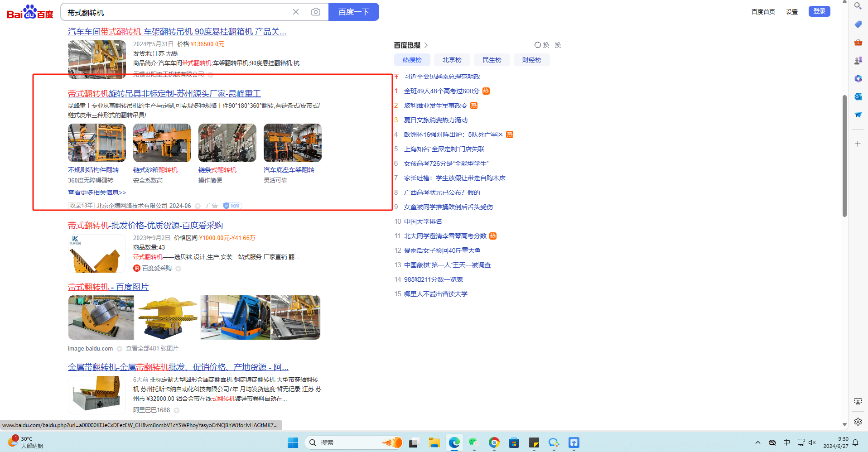Open the Microsoft 365 icon in Edge sidebar

(x=858, y=79)
